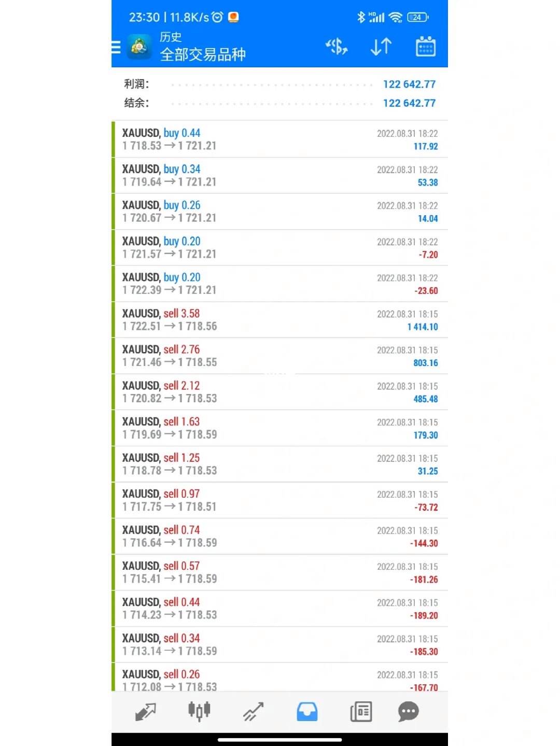Open the News tab icon
This screenshot has height=746, width=560.
[x=361, y=711]
